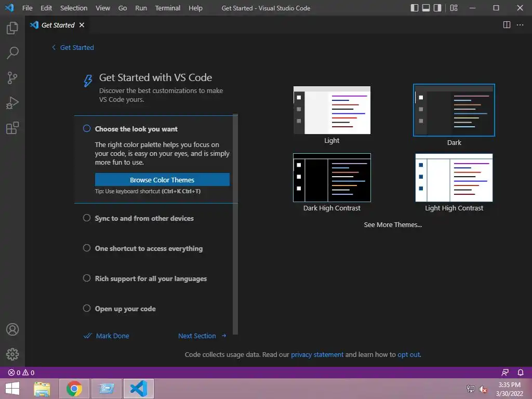Go back via Get Started chevron link
This screenshot has width=532, height=399.
pos(73,47)
